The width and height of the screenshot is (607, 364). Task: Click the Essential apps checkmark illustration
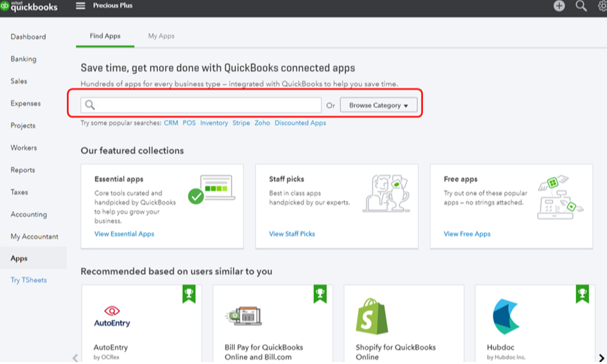211,190
